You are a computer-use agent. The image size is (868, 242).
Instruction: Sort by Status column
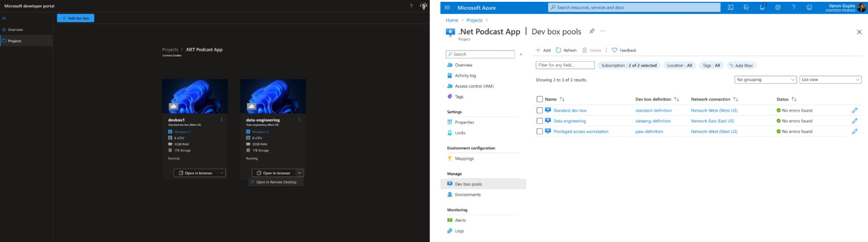point(787,99)
